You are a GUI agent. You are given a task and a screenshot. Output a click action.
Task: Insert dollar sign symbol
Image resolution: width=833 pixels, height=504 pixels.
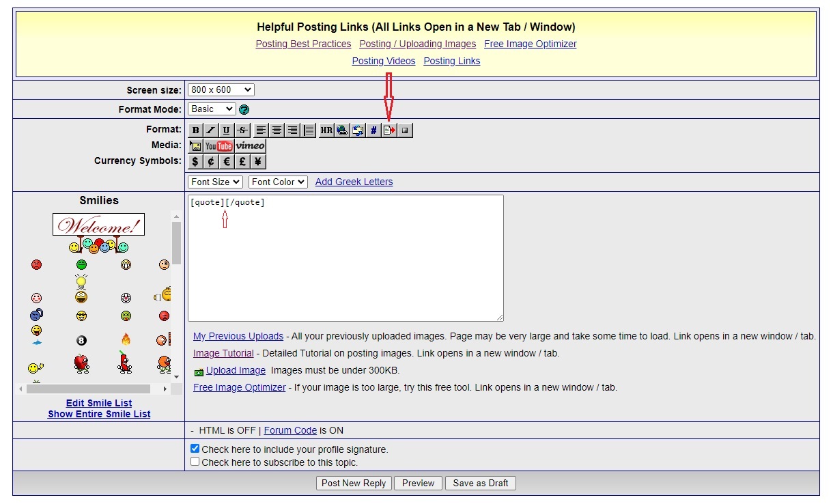195,161
